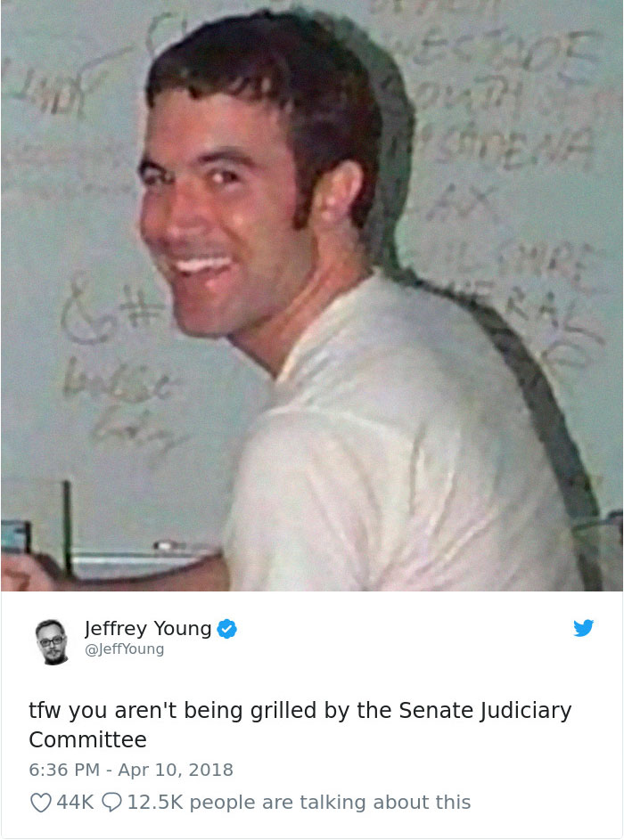Click the blue Twitter bird logo
This screenshot has width=624, height=840.
(x=583, y=627)
